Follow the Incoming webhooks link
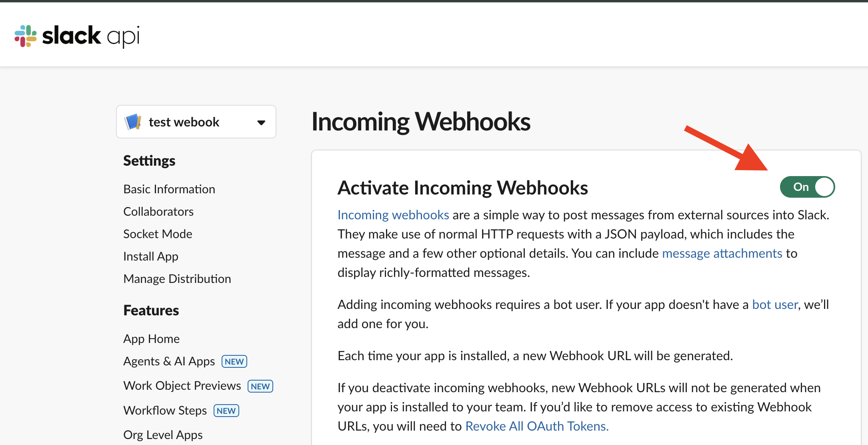This screenshot has height=445, width=868. click(x=393, y=215)
